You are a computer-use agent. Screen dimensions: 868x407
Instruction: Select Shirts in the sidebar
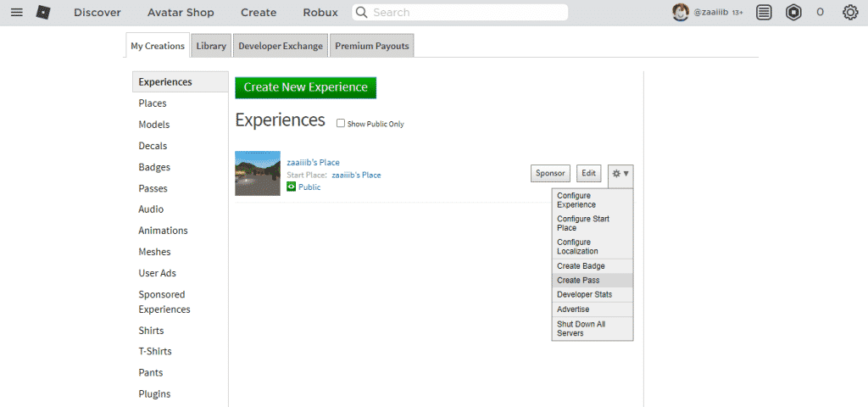click(151, 331)
